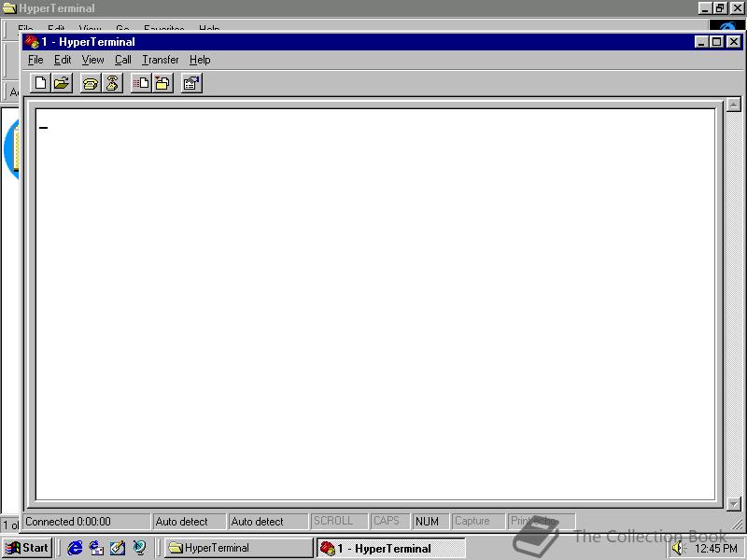Viewport: 747px width, 560px height.
Task: Click inside the white terminal text area
Action: (x=375, y=305)
